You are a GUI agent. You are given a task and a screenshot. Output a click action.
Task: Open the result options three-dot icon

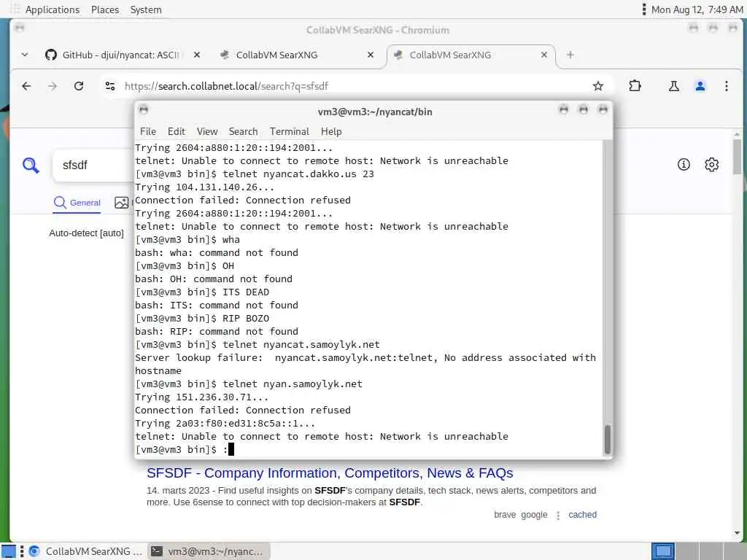pyautogui.click(x=558, y=516)
